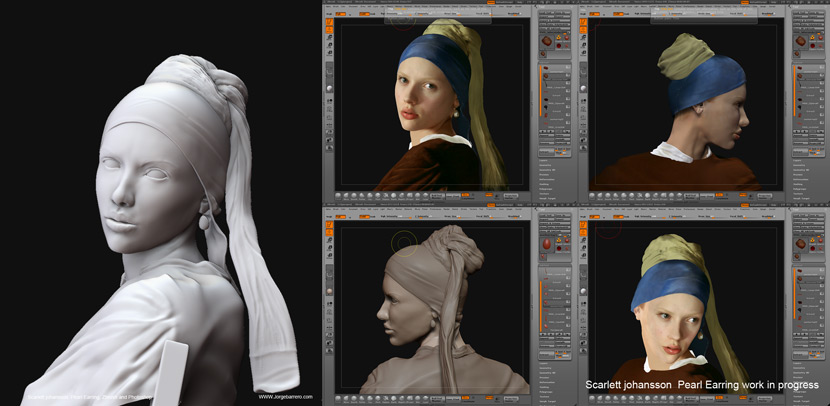830x406 pixels.
Task: Open current tool thumbnail in top-left ZBrush window
Action: coord(546,41)
